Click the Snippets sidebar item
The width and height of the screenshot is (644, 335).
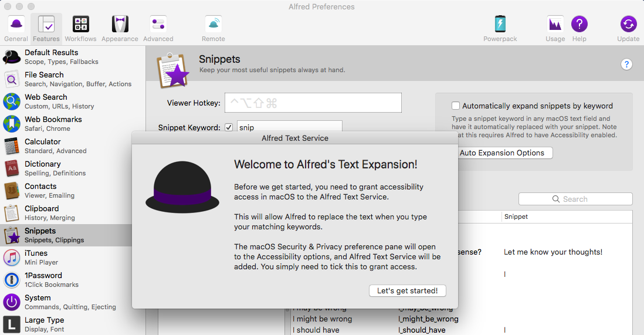tap(66, 235)
